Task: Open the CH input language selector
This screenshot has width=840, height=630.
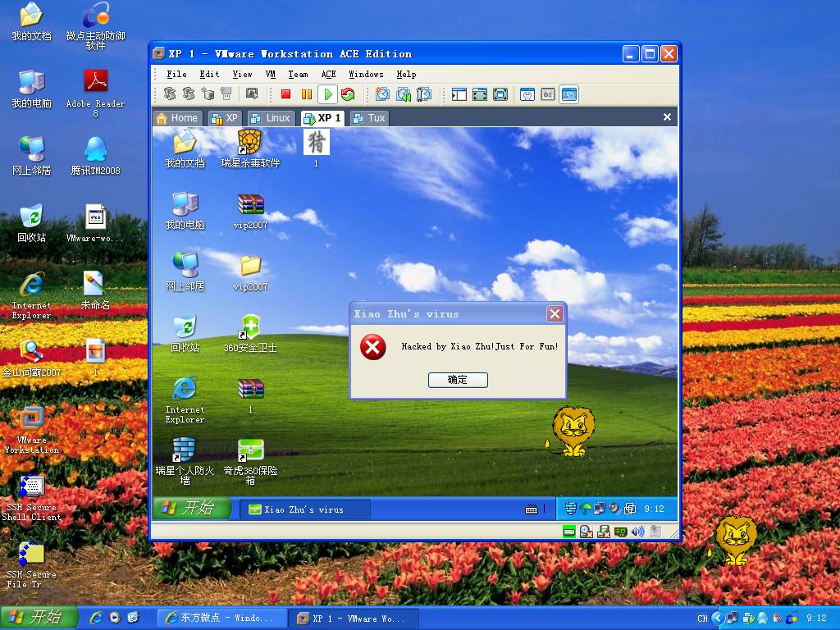Action: coord(702,618)
